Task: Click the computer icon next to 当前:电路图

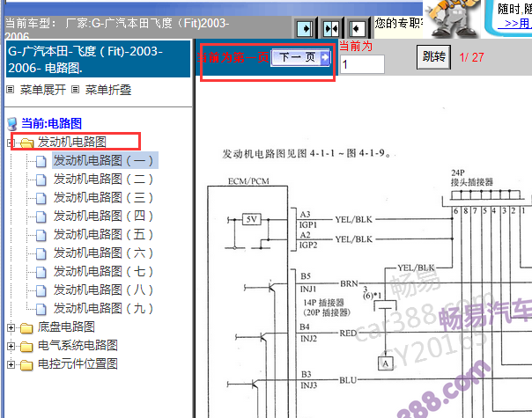Action: tap(12, 124)
